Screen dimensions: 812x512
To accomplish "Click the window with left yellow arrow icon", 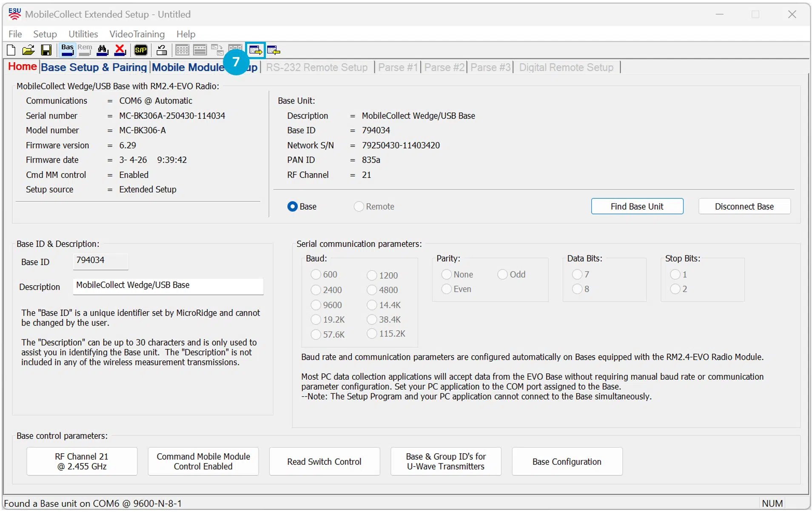I will [274, 50].
